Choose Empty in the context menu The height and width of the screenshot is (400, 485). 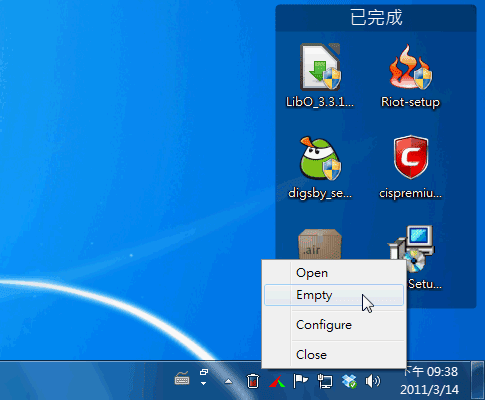pyautogui.click(x=334, y=295)
